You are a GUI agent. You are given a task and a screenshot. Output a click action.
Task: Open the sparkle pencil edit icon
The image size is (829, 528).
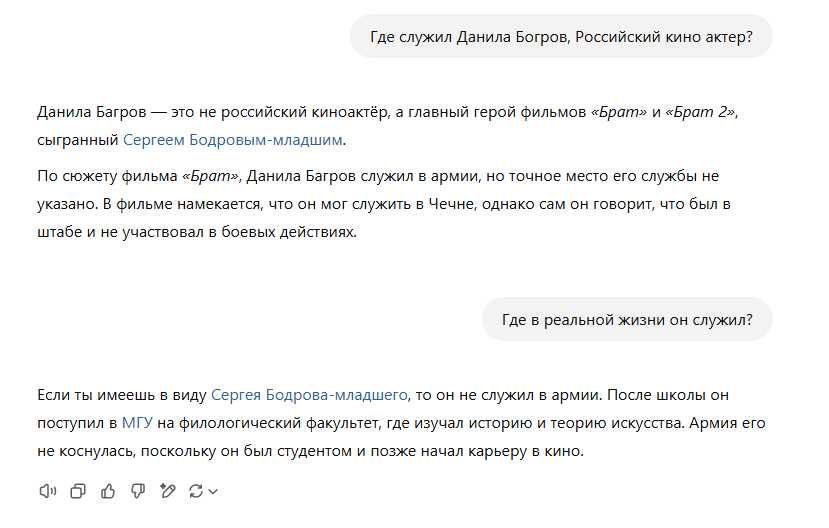(168, 492)
